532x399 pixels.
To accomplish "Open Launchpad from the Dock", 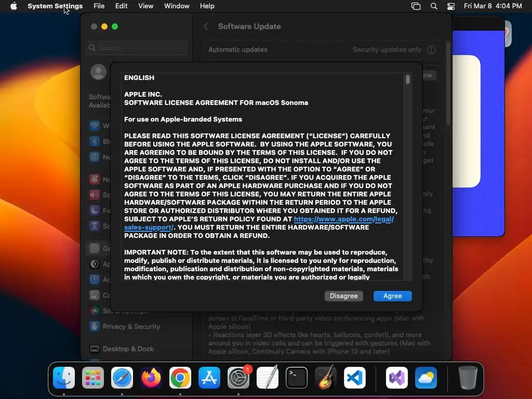I will (93, 378).
